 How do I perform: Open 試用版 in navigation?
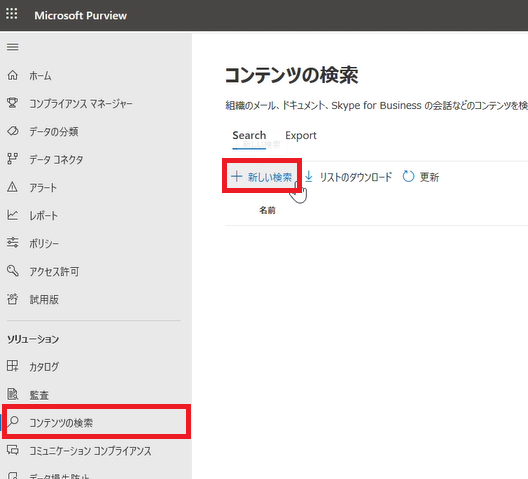pos(44,299)
